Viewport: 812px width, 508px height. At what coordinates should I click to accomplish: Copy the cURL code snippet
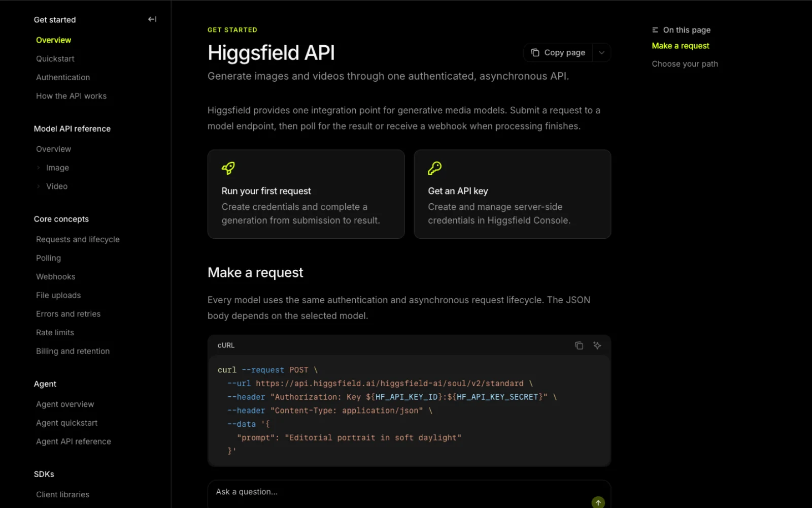click(579, 345)
